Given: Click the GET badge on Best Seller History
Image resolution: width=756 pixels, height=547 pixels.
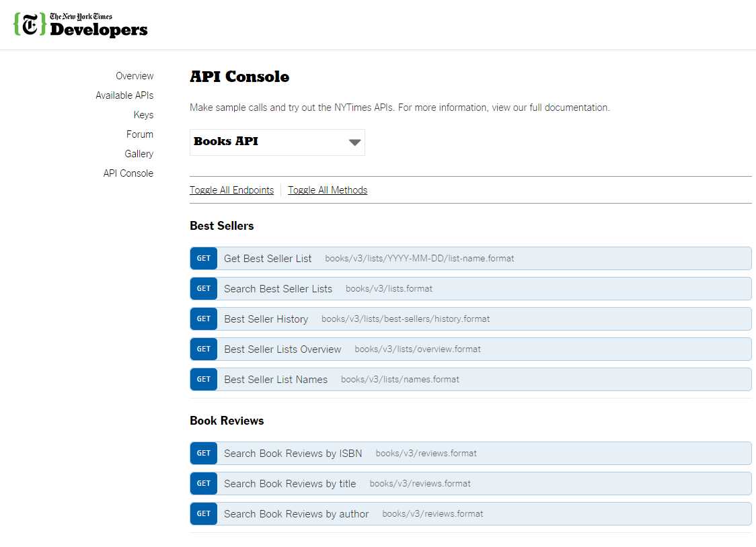Looking at the screenshot, I should point(203,319).
